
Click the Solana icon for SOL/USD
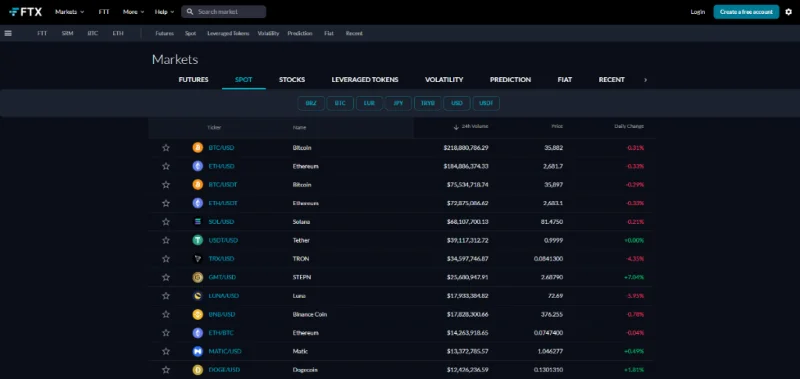(197, 221)
